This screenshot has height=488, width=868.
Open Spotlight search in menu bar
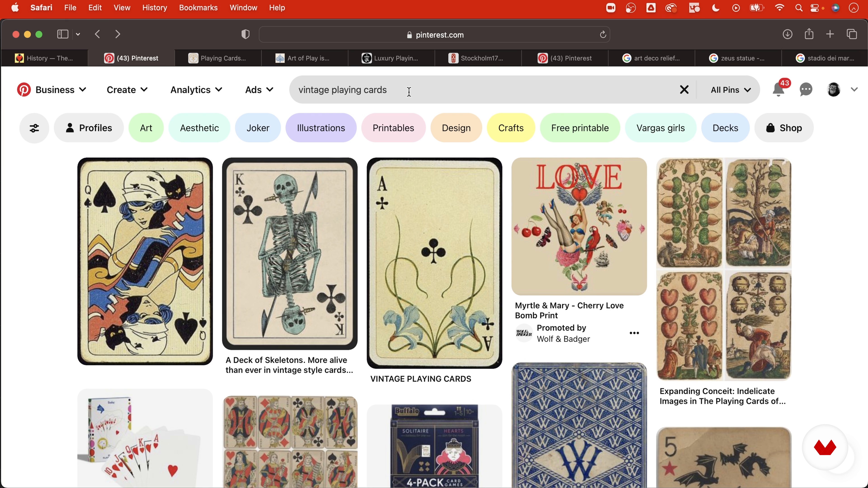pyautogui.click(x=799, y=8)
